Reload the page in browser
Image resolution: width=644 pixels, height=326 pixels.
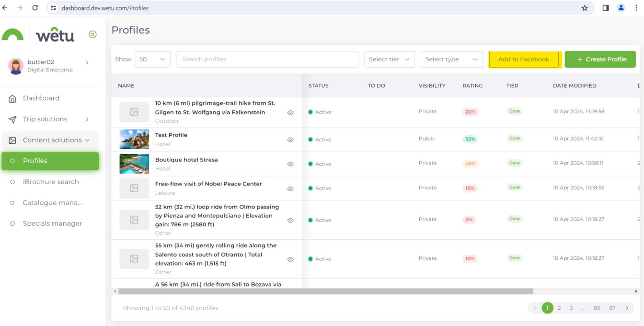pyautogui.click(x=35, y=8)
